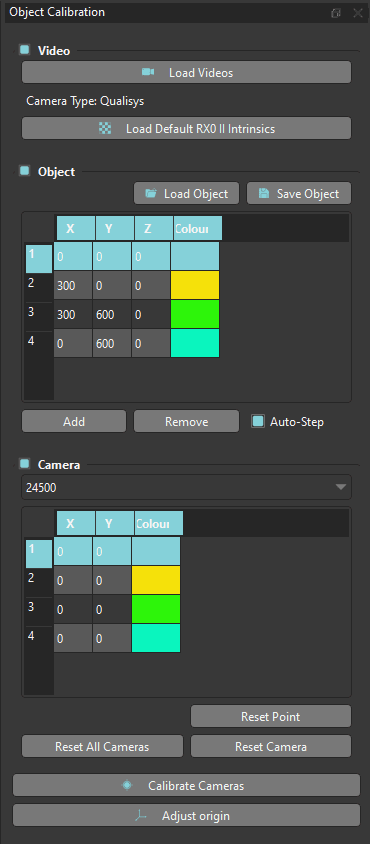Screen dimensions: 370x844
Task: Click the Colour column header in Camera table
Action: [159, 523]
